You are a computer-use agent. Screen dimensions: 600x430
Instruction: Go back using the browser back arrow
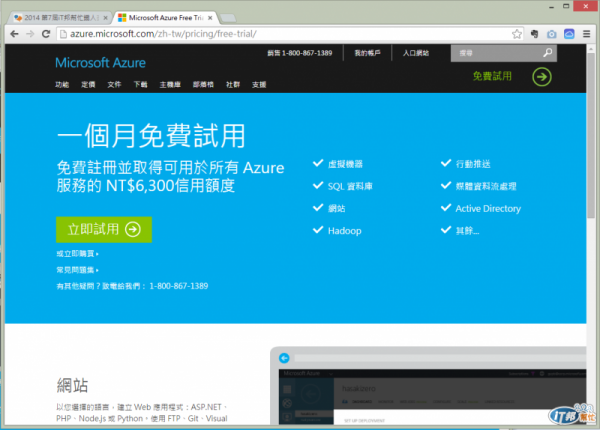point(15,34)
